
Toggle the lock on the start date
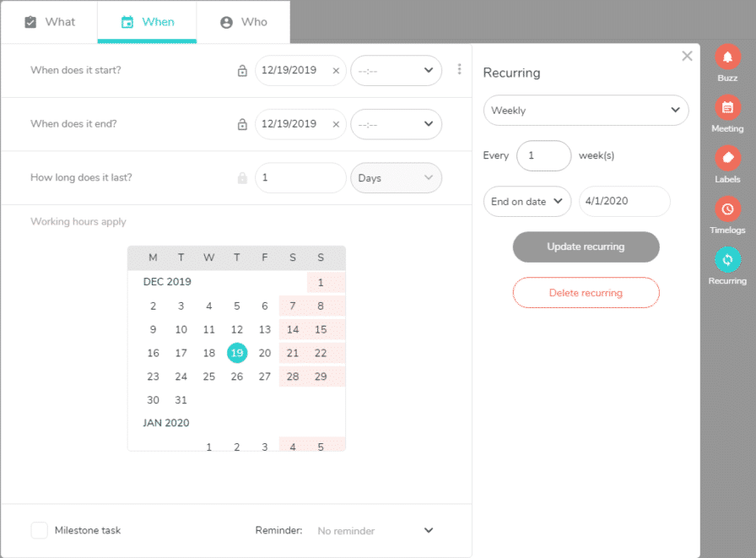click(x=241, y=71)
